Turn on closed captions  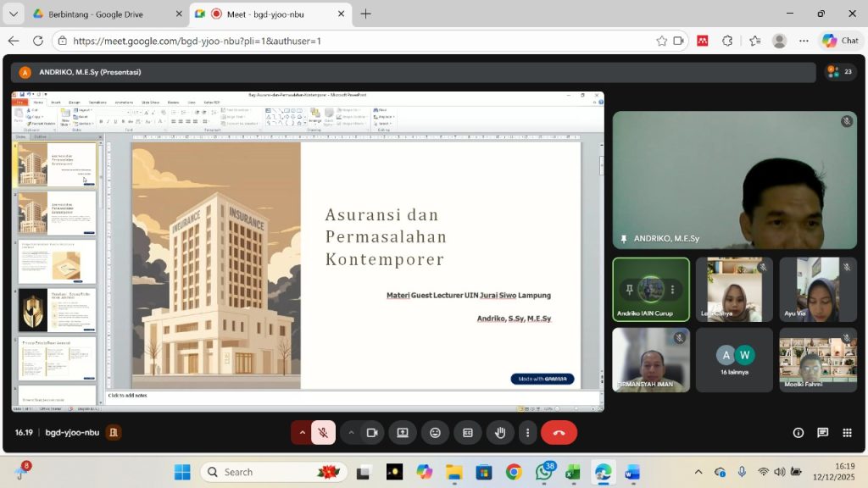click(x=467, y=432)
